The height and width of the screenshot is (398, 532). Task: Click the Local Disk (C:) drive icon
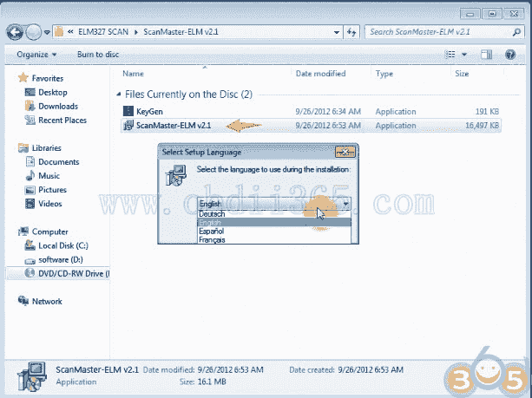pos(30,245)
